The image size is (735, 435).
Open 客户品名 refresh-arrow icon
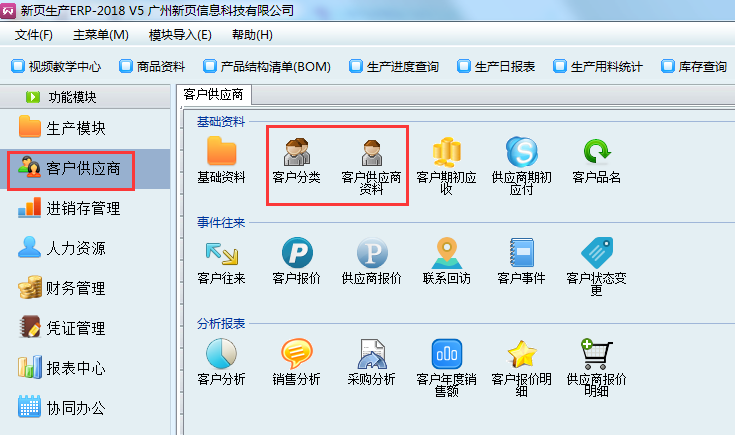pyautogui.click(x=596, y=151)
